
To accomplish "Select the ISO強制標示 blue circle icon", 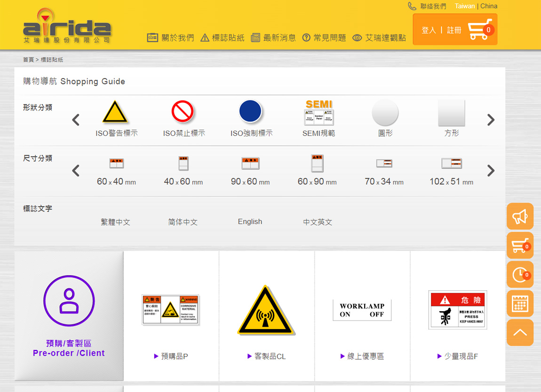I will click(250, 113).
